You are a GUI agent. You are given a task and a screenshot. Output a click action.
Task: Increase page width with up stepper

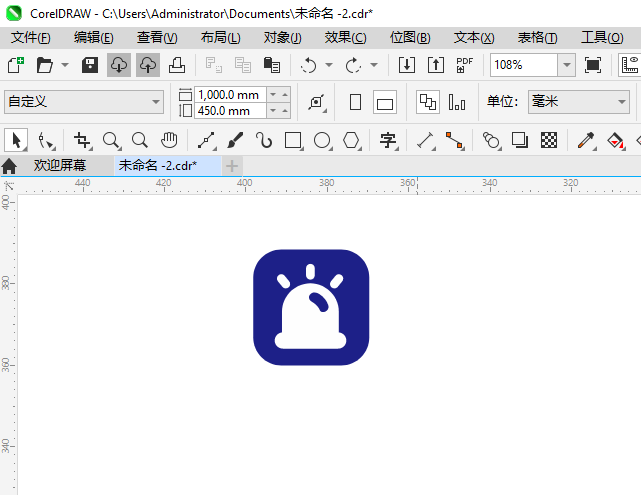coord(285,95)
